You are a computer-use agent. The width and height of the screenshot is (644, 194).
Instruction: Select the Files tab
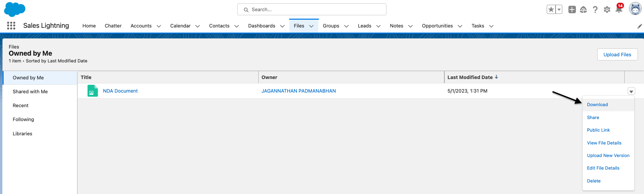point(299,26)
